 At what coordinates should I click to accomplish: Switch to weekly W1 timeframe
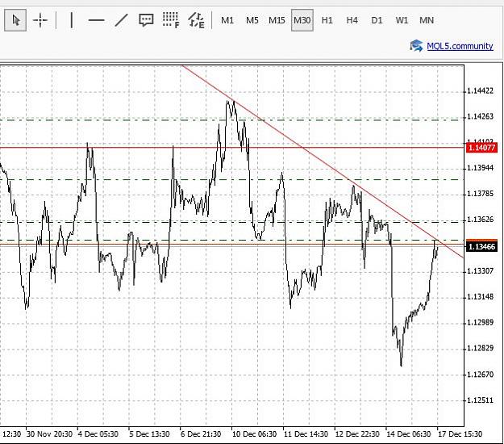402,21
